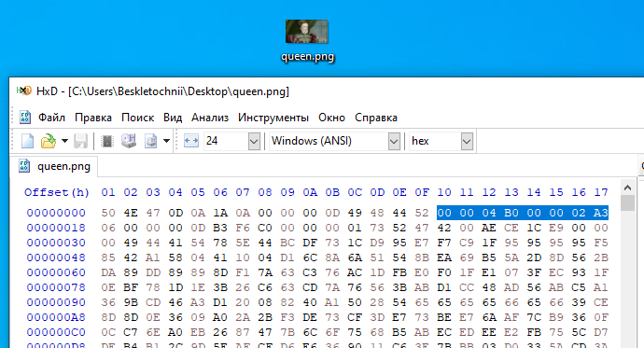Click byte AE in row 00000018
This screenshot has height=348, width=644.
[x=489, y=228]
